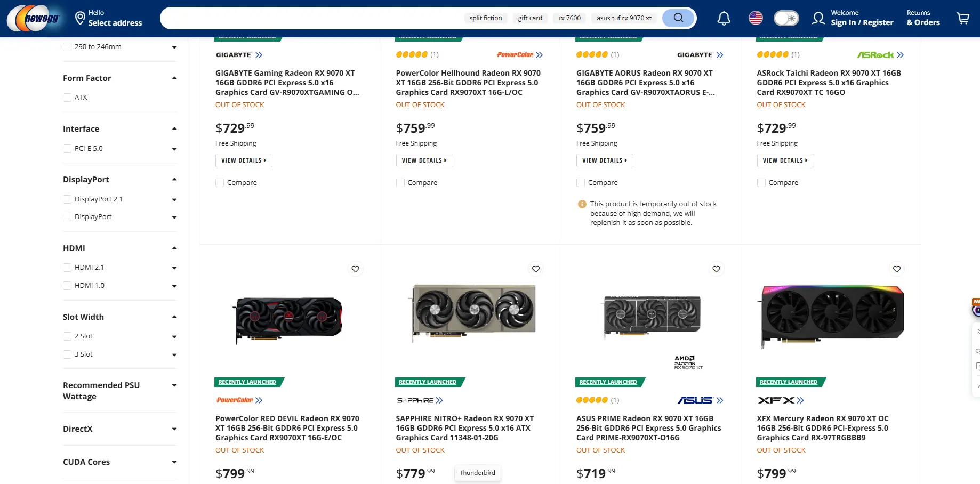Open XFX Mercury Radeon RX 9070 XT title
The width and height of the screenshot is (980, 484).
pyautogui.click(x=823, y=428)
